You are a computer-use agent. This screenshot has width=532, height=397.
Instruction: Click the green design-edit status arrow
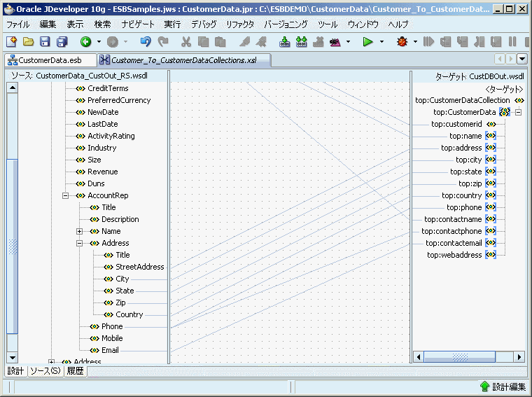(485, 386)
